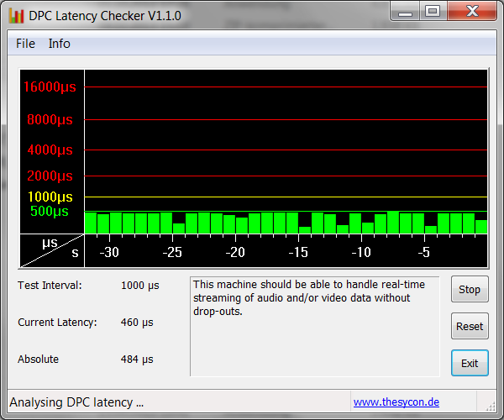The image size is (504, 420).
Task: Click the 4000µs axis label
Action: (x=50, y=150)
